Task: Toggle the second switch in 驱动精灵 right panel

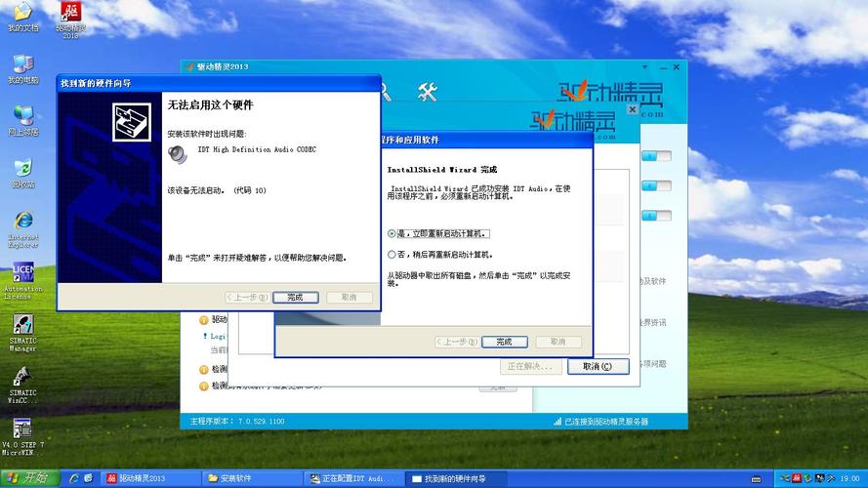Action: coord(656,185)
